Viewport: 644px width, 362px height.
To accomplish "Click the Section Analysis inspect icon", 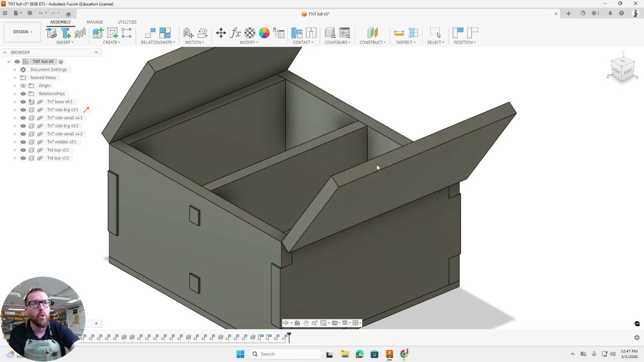I will click(x=414, y=33).
